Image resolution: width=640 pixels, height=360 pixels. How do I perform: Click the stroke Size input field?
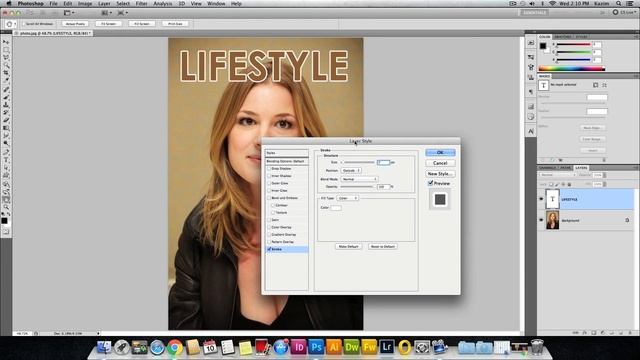point(383,162)
